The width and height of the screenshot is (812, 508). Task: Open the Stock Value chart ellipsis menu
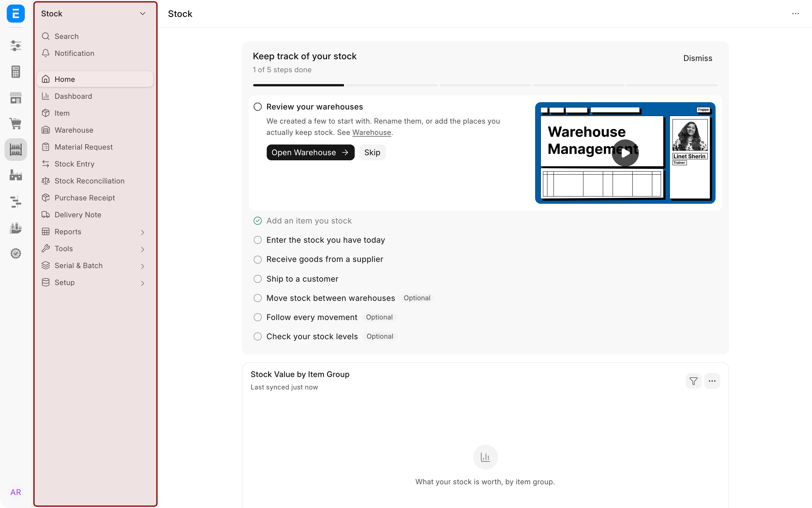(712, 381)
